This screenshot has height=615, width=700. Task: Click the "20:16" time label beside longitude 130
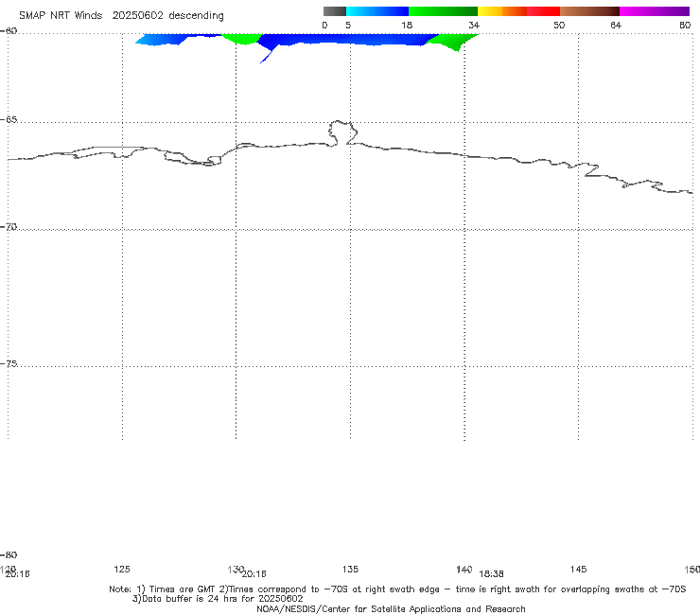tap(254, 574)
